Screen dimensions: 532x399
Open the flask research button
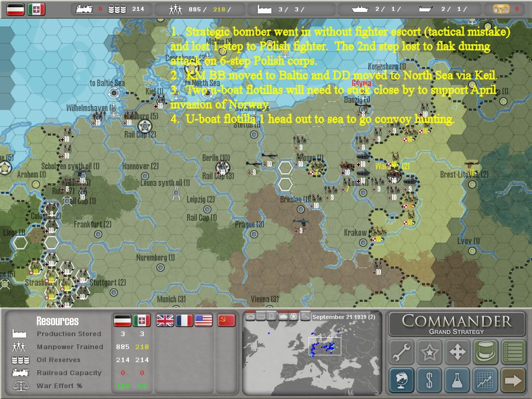click(x=457, y=380)
